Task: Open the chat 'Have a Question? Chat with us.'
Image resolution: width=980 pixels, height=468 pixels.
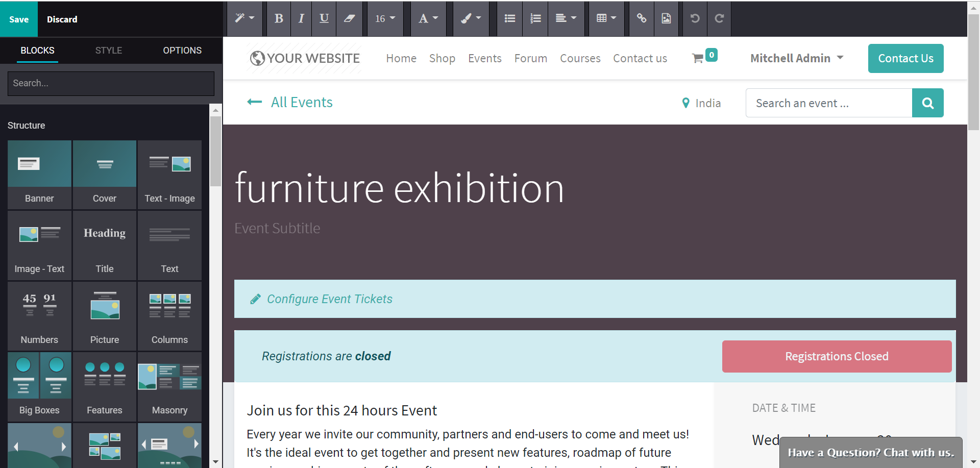Action: point(871,453)
